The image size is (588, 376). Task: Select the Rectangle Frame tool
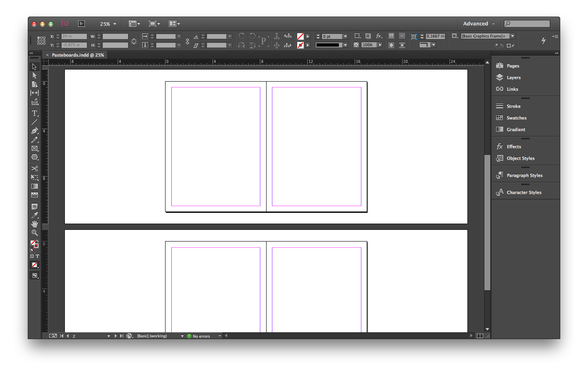[35, 148]
